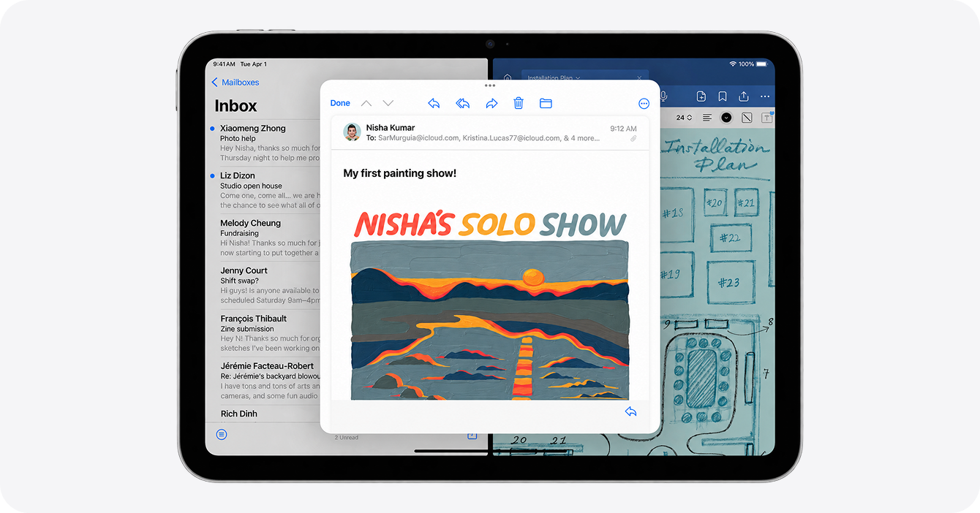Open the black color picker swatch
The height and width of the screenshot is (513, 980).
tap(726, 118)
